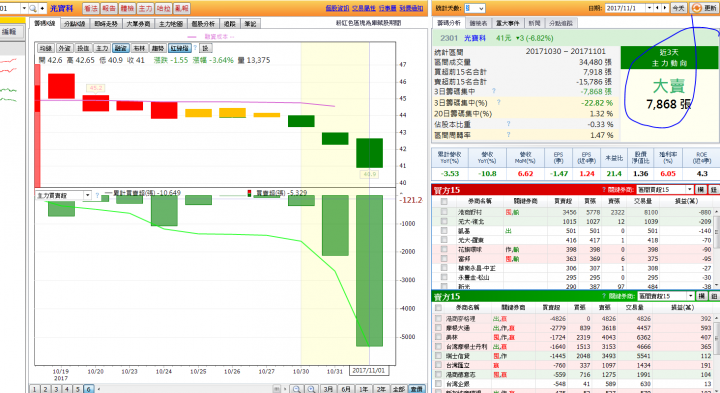The image size is (720, 393).
Task: Toggle the 布林 chart overlay
Action: [139, 48]
